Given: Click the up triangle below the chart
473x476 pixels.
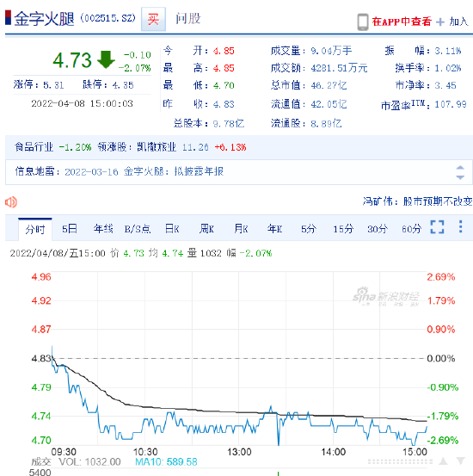Looking at the screenshot, I should coord(443,461).
